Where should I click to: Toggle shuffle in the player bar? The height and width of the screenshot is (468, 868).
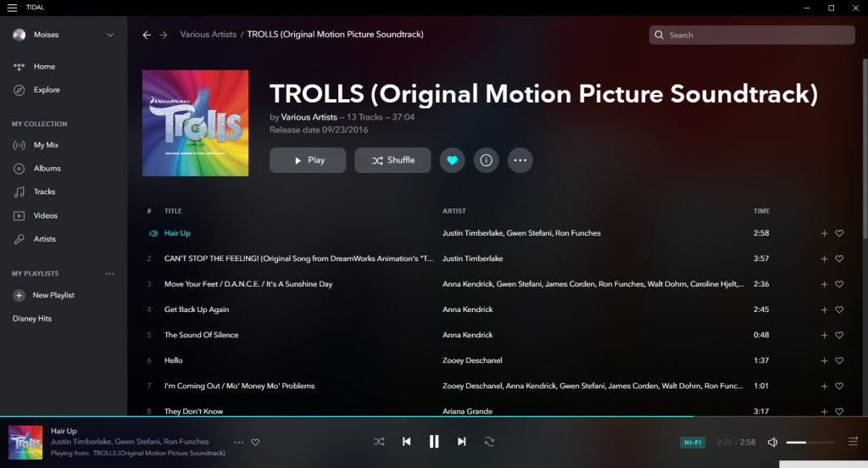tap(379, 442)
